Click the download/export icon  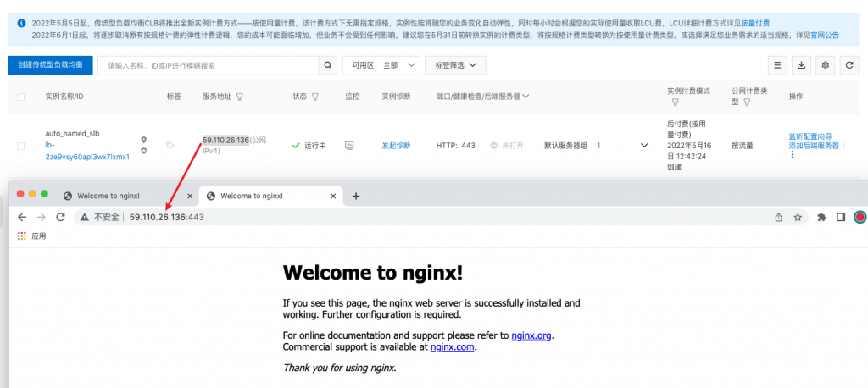(801, 65)
